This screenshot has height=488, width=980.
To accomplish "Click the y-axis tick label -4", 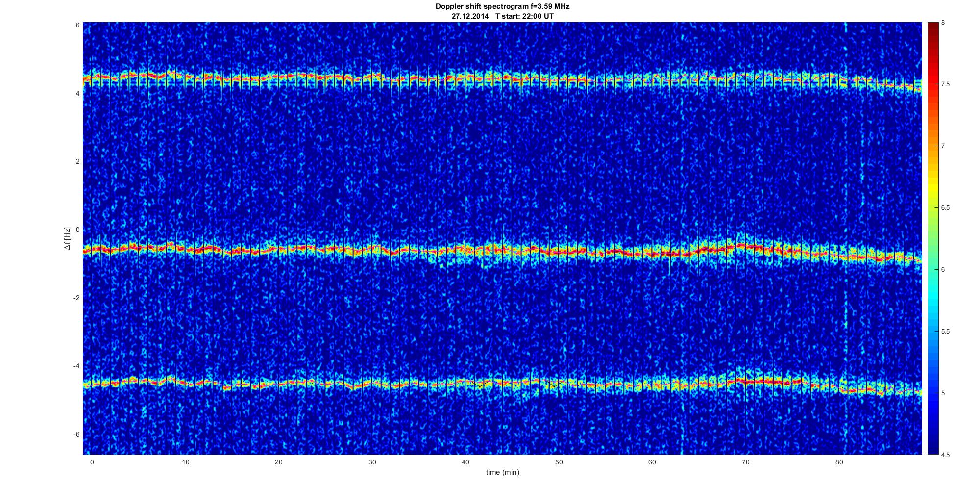I will pos(77,366).
